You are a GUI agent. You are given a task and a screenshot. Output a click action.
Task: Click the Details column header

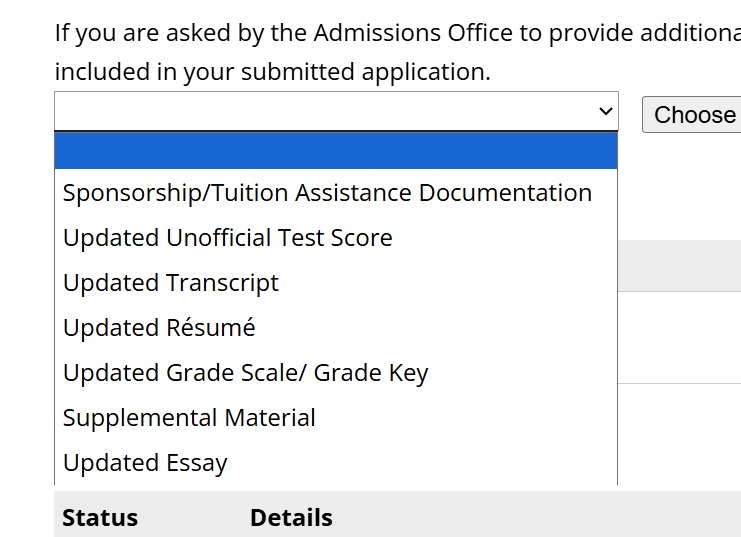click(291, 518)
